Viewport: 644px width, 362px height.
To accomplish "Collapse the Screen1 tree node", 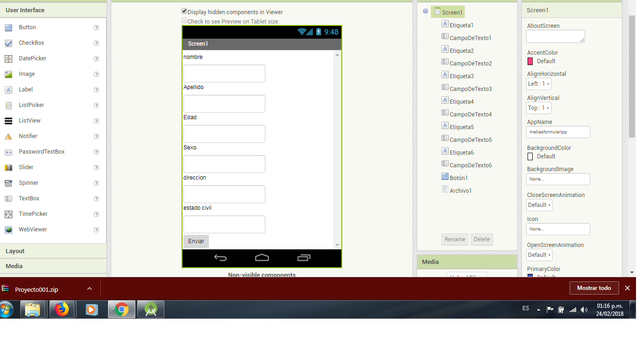I will pyautogui.click(x=425, y=11).
